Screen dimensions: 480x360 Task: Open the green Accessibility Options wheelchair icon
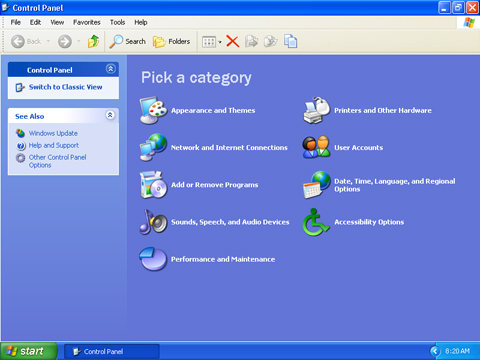(x=316, y=222)
